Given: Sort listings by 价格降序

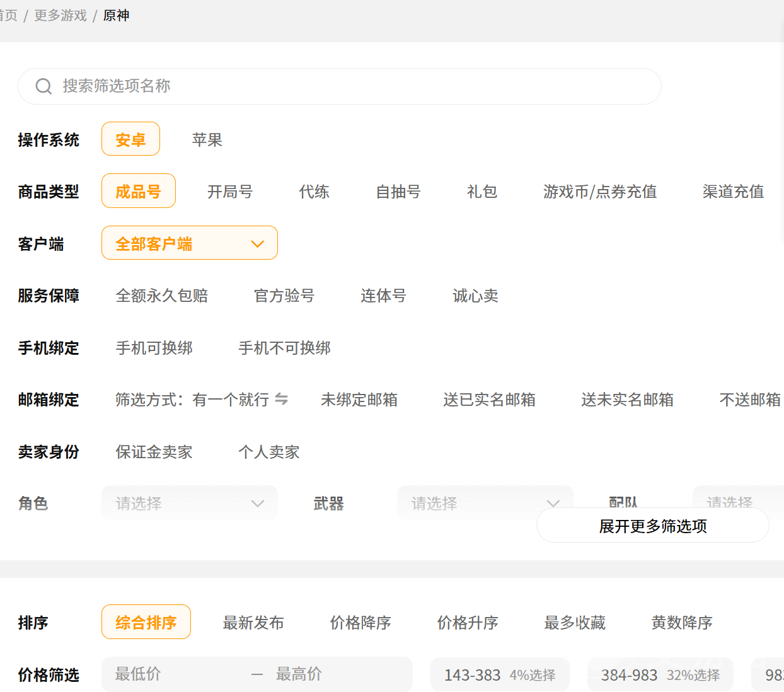Looking at the screenshot, I should [360, 623].
